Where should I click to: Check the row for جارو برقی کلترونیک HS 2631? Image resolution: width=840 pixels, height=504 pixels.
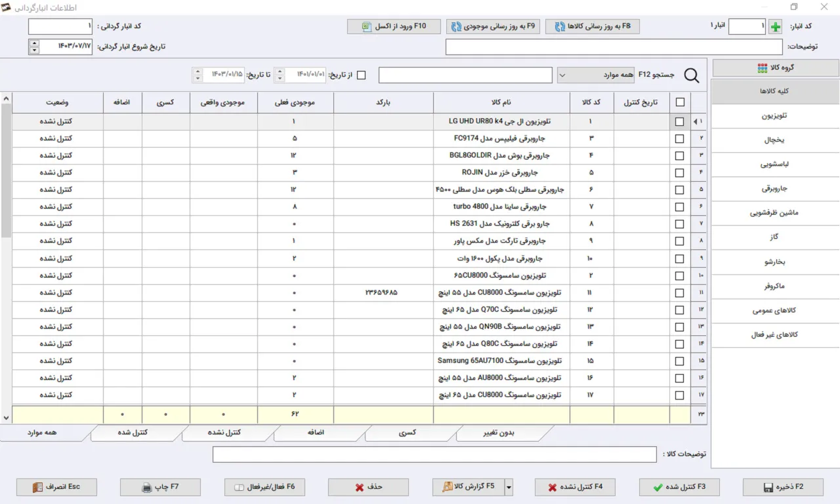click(x=679, y=224)
